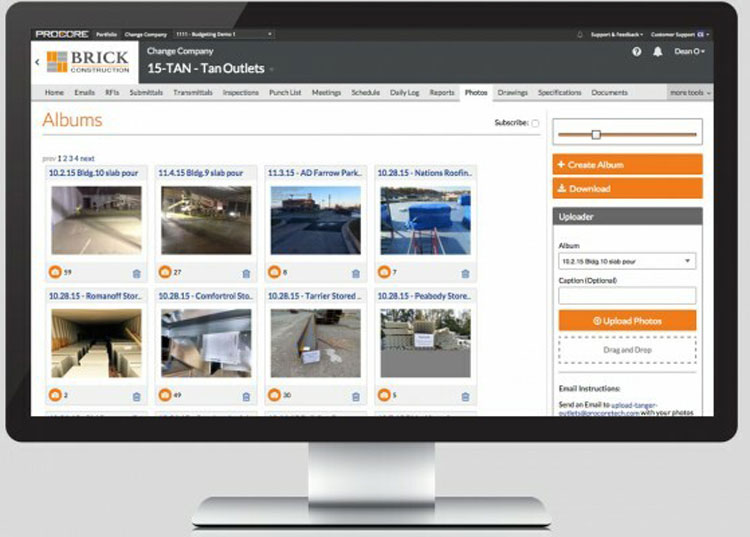
Task: Open the Home tab
Action: click(x=54, y=93)
